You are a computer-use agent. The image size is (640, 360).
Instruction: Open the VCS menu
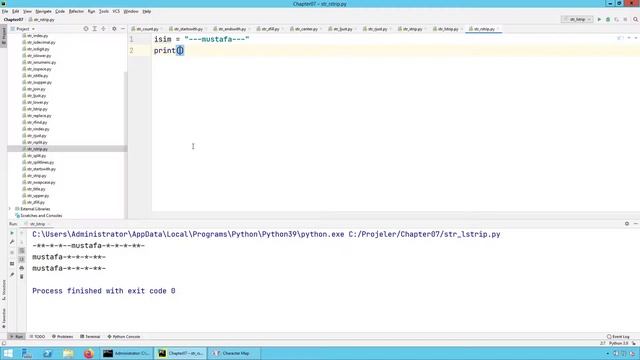[116, 11]
